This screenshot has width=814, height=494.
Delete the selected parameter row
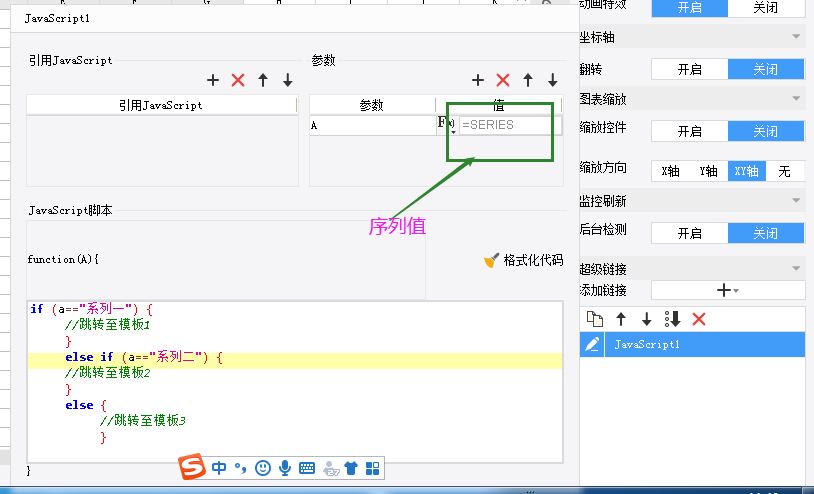click(x=503, y=80)
